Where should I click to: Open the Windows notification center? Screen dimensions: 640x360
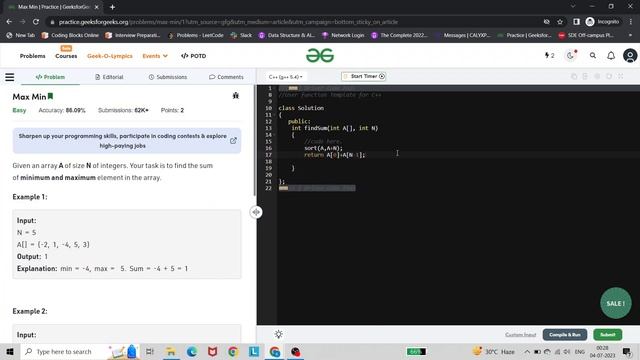627,351
